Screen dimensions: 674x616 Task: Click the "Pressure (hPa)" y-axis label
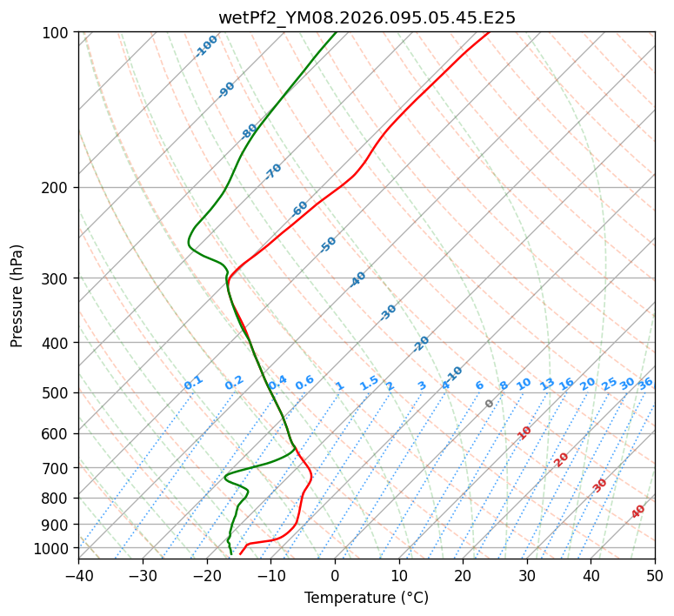coord(17,296)
